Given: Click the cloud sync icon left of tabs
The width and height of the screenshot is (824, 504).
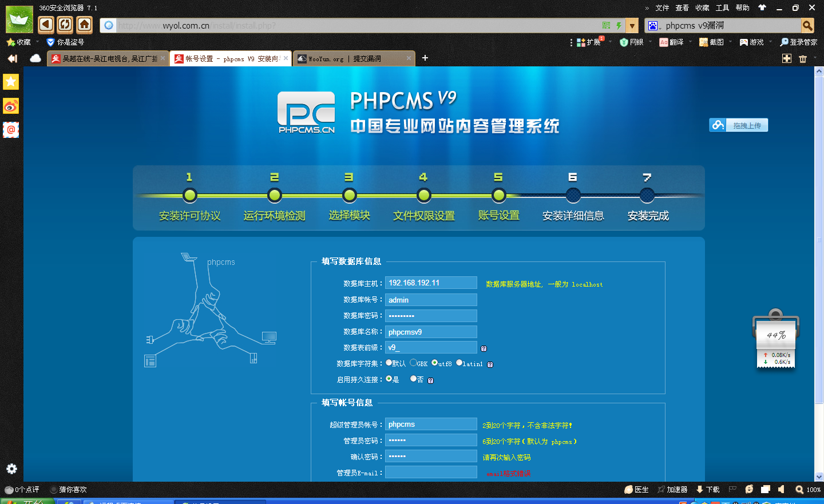Looking at the screenshot, I should 35,58.
